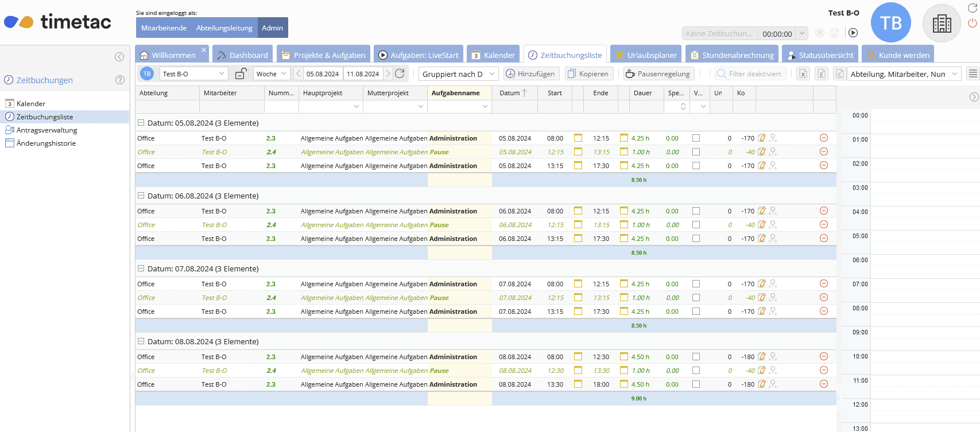
Task: Click the start date field 05.08.2024
Action: click(323, 73)
